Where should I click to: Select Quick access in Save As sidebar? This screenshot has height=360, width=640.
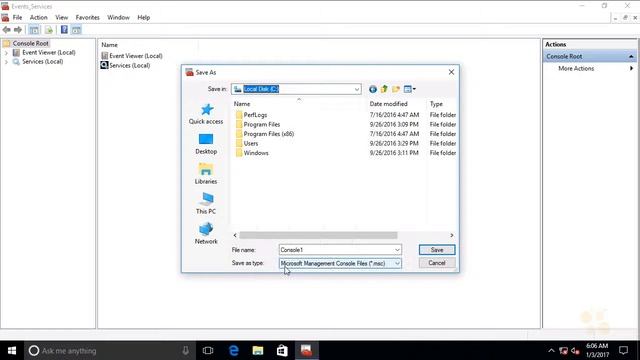(206, 114)
